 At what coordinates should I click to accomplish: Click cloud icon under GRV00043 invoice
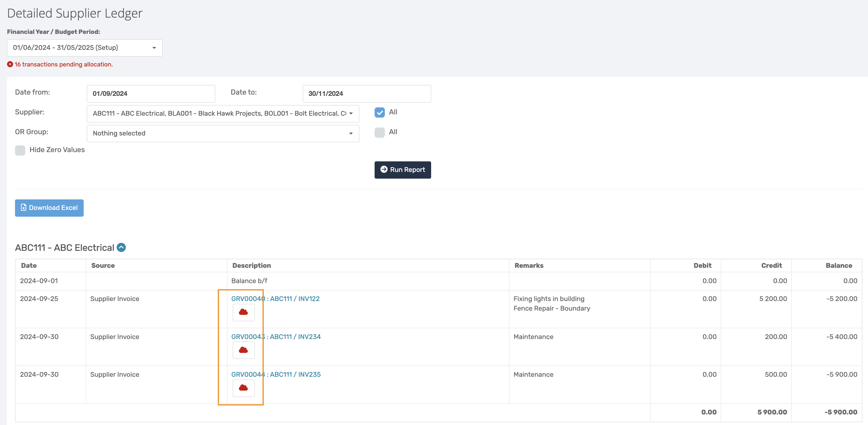pyautogui.click(x=243, y=350)
